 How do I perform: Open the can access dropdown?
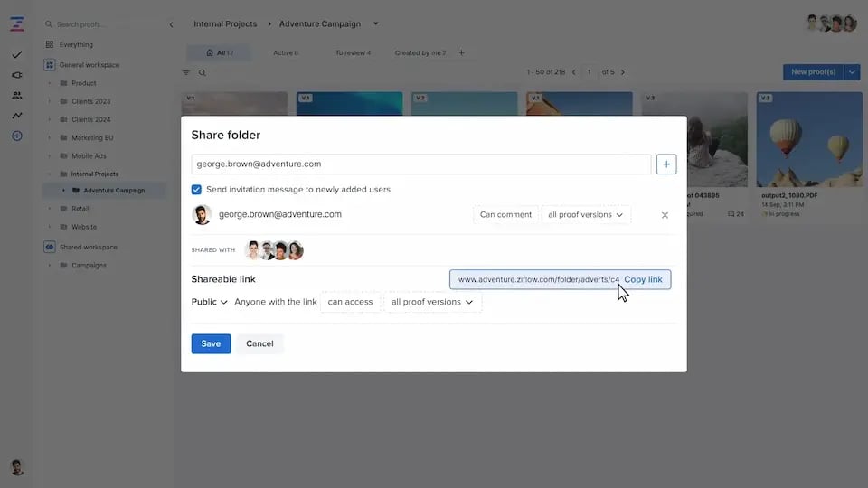(x=350, y=302)
